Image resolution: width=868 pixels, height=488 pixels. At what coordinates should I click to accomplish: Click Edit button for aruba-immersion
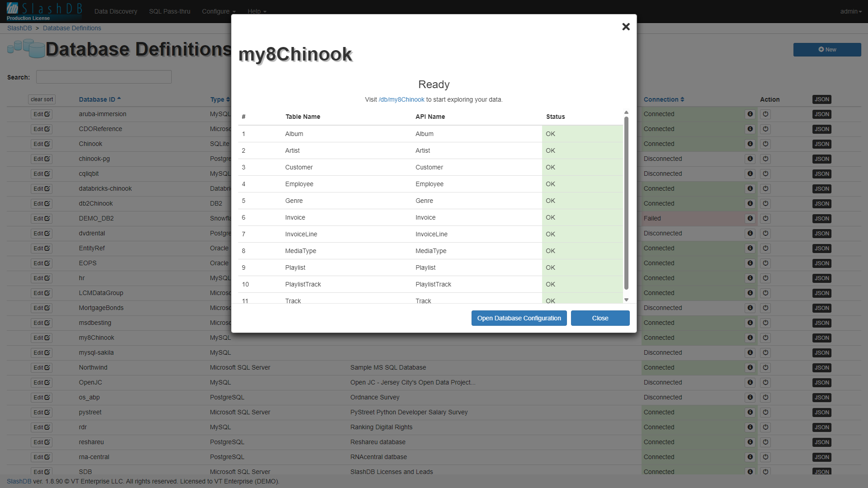point(42,114)
